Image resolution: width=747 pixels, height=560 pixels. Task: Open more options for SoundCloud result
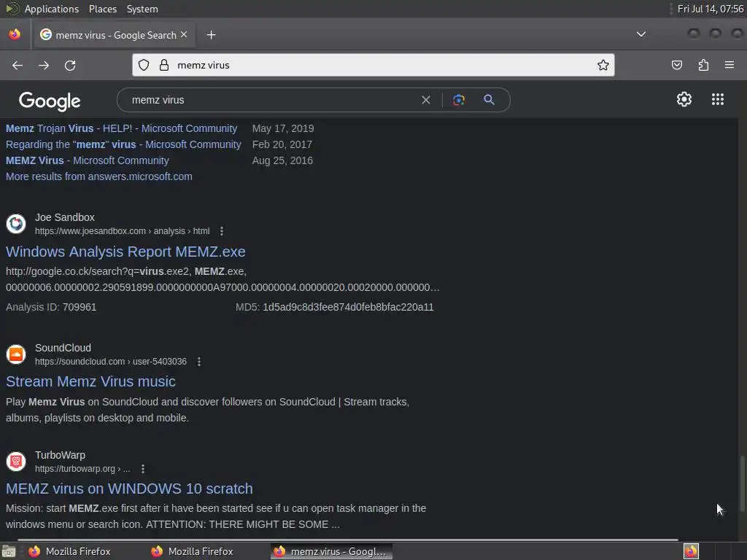coord(199,362)
